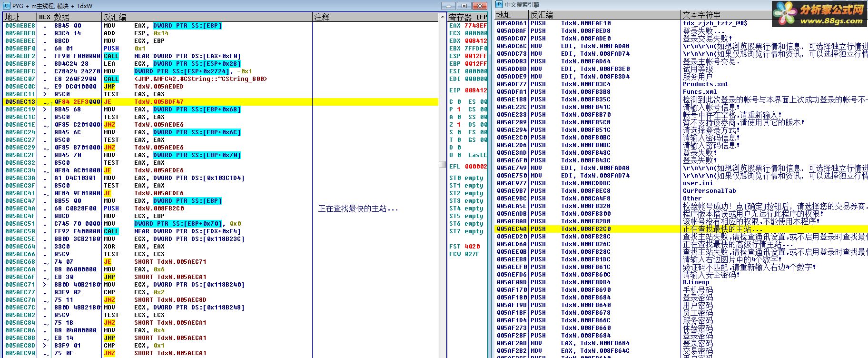Select the XOR EAX, EAX line at 005AEC64
868x358 pixels.
221,247
